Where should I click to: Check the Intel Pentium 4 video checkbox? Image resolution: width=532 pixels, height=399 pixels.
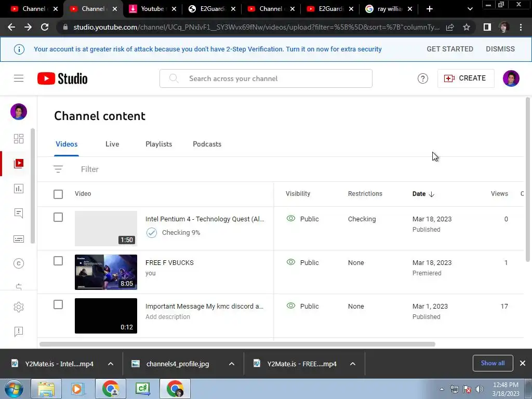pyautogui.click(x=58, y=217)
